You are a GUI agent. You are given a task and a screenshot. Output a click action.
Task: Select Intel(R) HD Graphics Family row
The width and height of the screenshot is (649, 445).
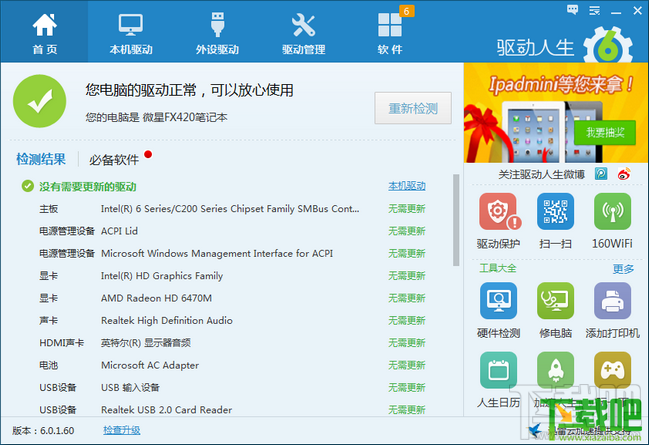click(232, 276)
